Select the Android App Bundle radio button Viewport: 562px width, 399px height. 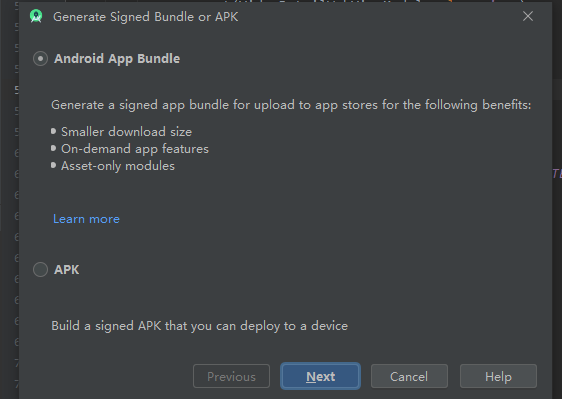point(40,58)
